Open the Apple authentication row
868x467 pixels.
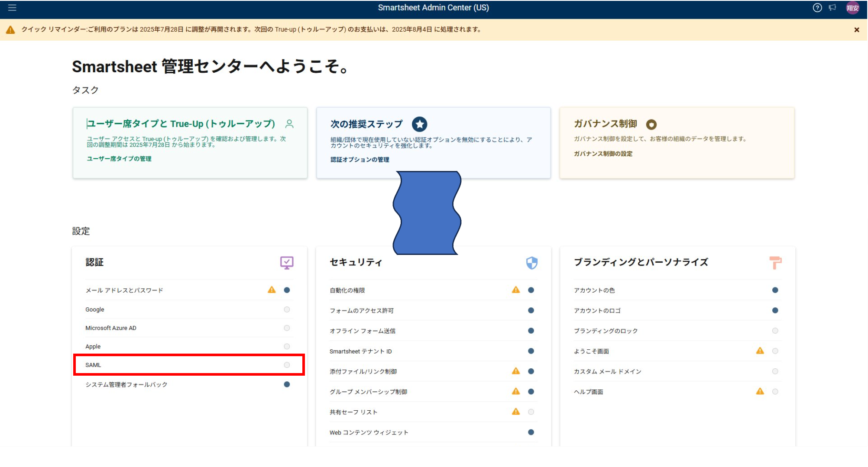coord(189,346)
